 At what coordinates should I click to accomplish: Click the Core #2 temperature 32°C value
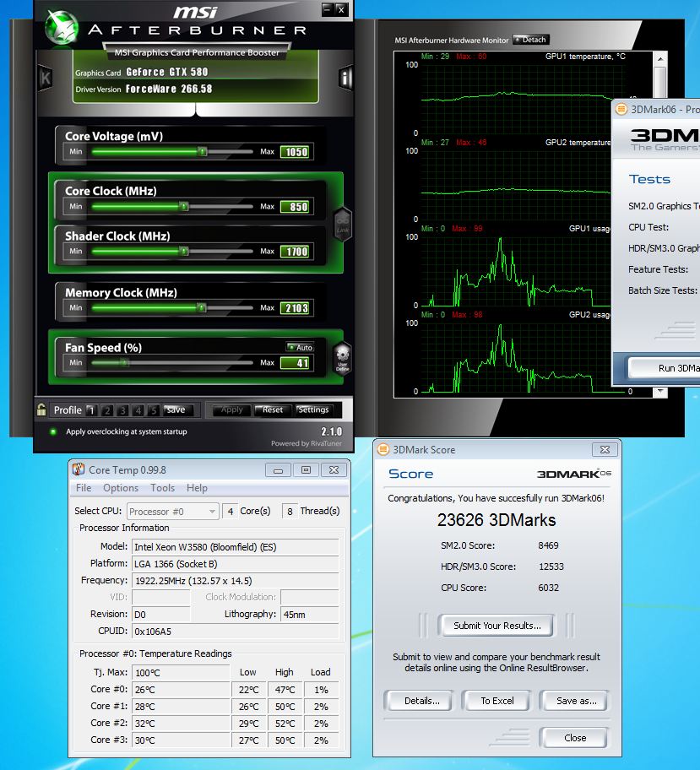click(181, 724)
